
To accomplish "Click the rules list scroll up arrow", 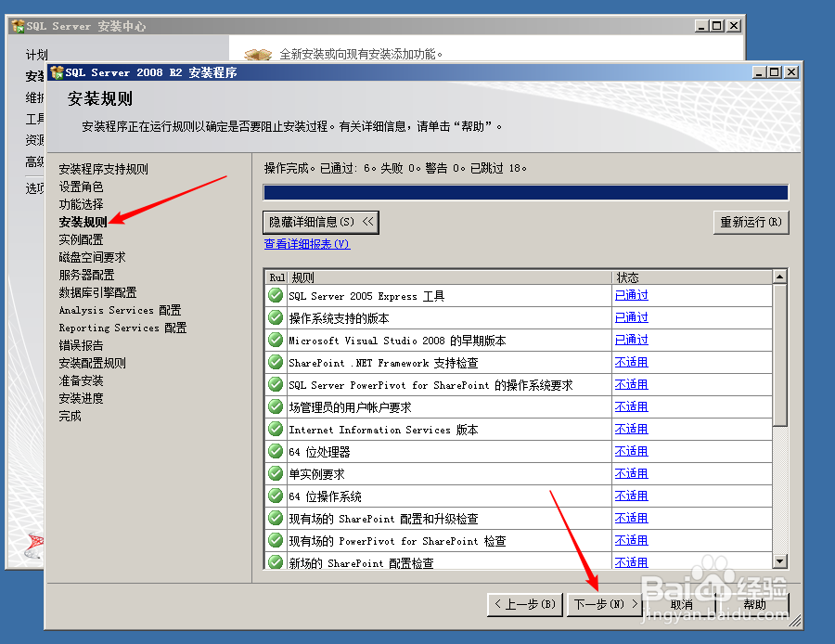I will click(x=779, y=277).
